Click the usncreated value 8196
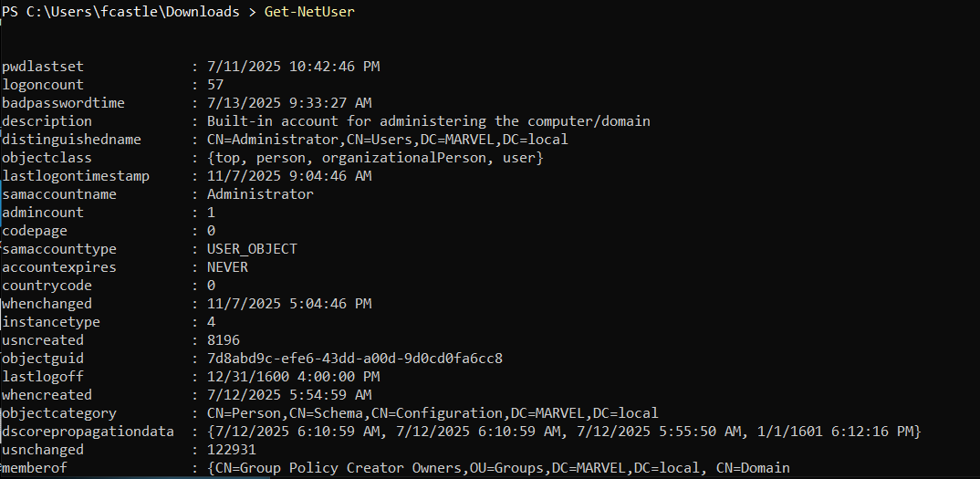The image size is (980, 479). (224, 340)
